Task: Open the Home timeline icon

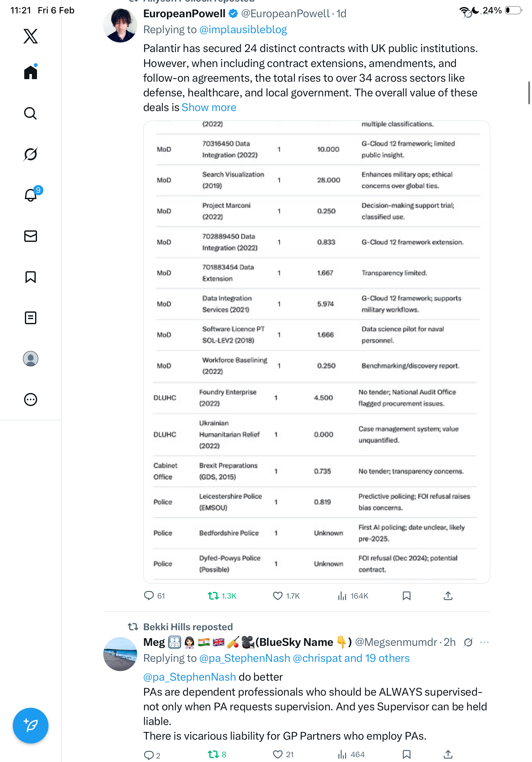Action: tap(31, 72)
